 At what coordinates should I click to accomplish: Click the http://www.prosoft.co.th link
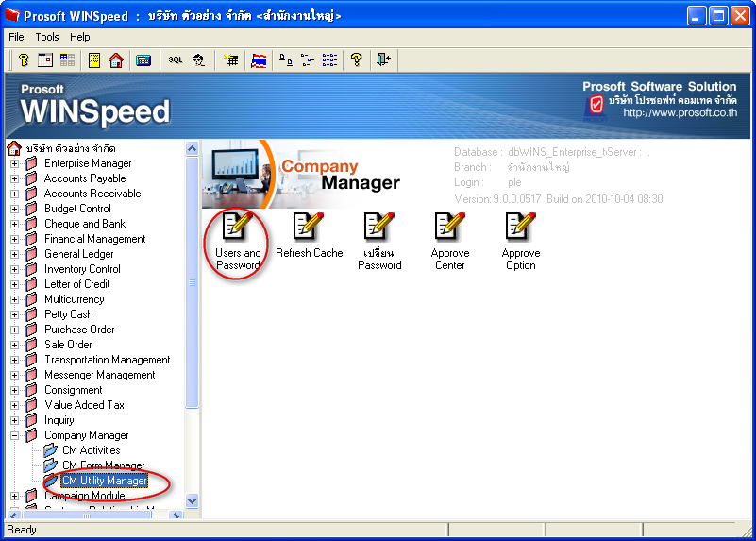click(x=680, y=113)
